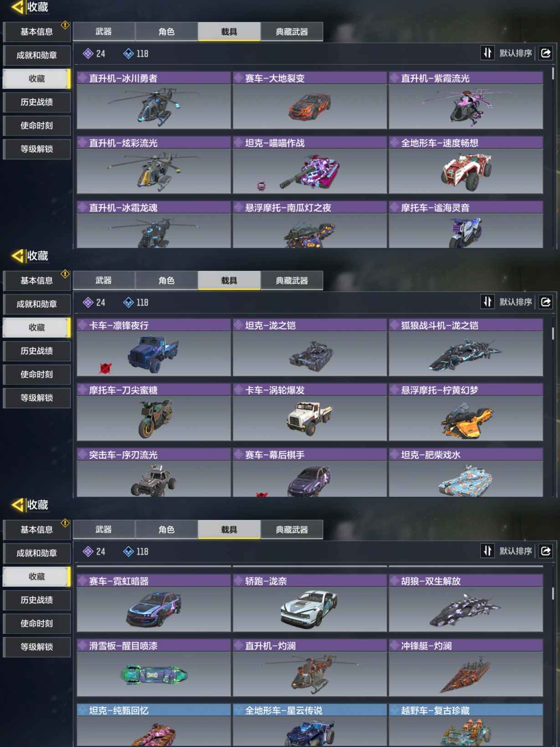Click rarity diamond icon beside 直升机-冰川勇者 title

(82, 78)
